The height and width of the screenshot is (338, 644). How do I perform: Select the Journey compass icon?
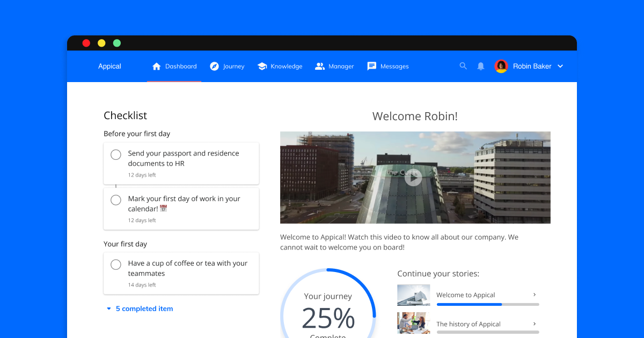pyautogui.click(x=214, y=65)
